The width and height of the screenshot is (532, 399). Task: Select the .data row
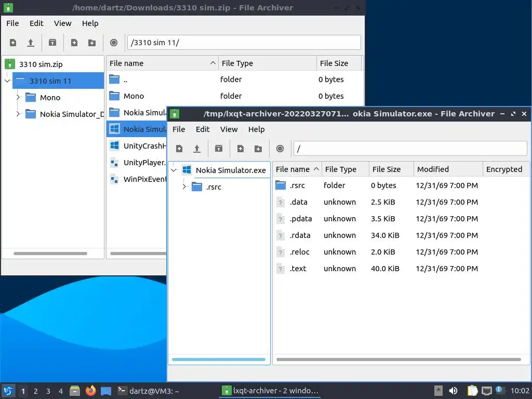401,202
